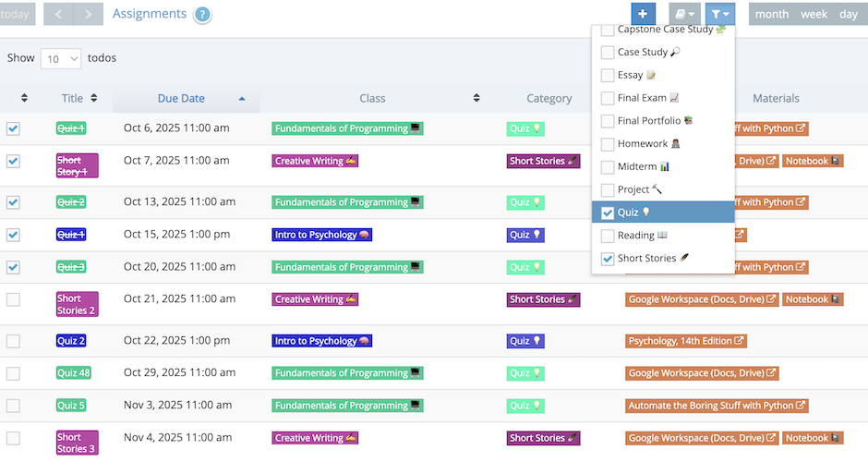
Task: Sort by Due Date column arrow
Action: pyautogui.click(x=242, y=98)
